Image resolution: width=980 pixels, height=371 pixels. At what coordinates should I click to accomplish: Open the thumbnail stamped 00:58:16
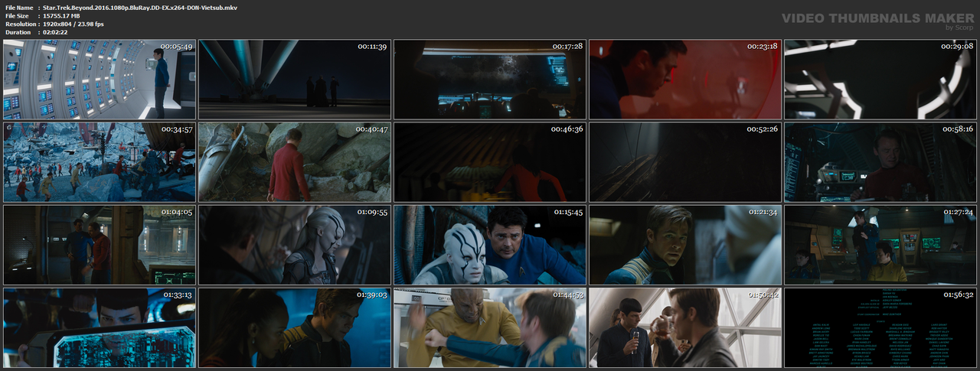pyautogui.click(x=880, y=162)
